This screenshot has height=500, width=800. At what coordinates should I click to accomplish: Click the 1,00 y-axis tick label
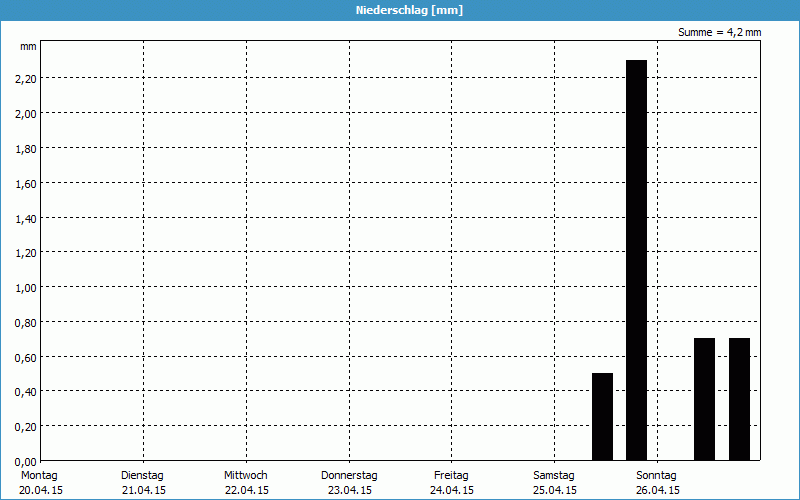pyautogui.click(x=26, y=287)
